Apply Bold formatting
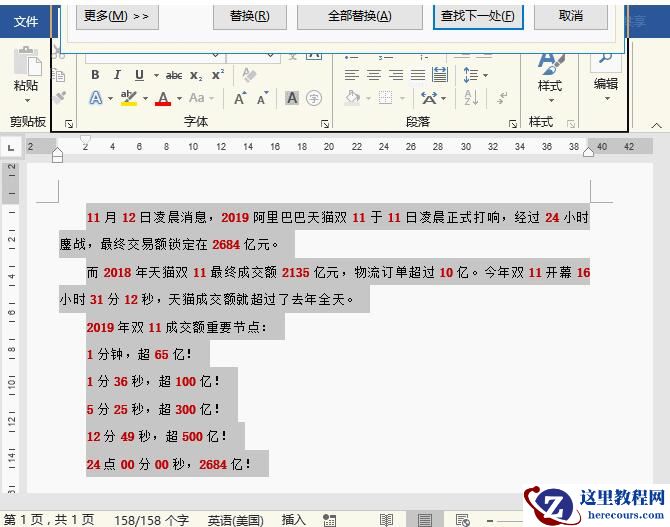The height and width of the screenshot is (527, 670). coord(95,75)
